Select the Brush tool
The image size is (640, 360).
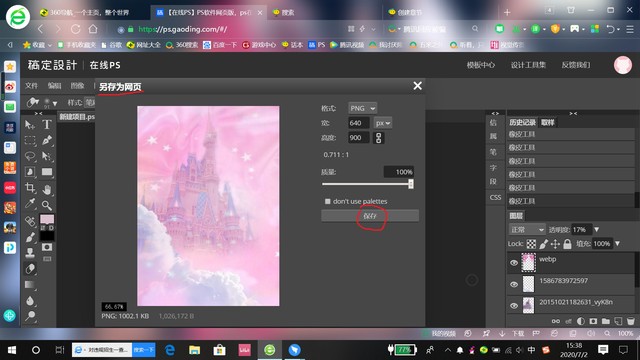tap(30, 237)
